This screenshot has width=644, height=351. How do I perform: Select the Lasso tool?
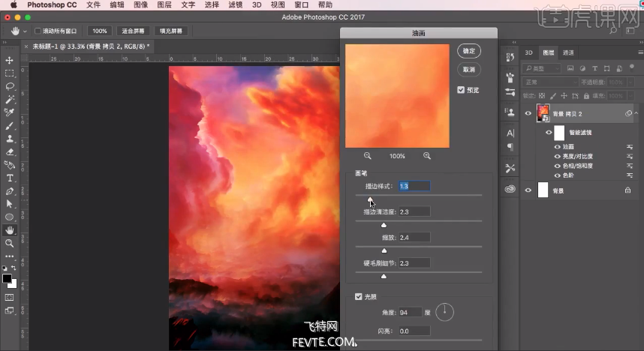click(10, 86)
